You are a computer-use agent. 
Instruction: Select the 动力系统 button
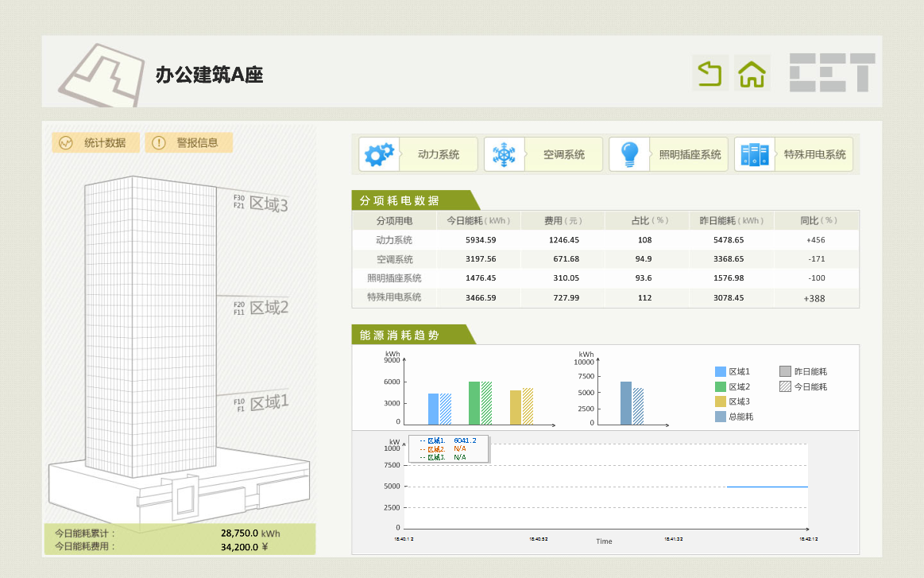[x=418, y=154]
